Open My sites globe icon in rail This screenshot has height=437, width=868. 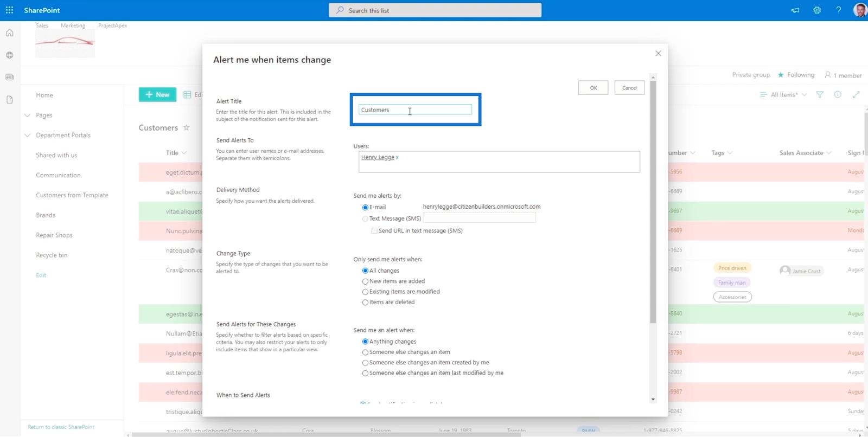click(x=9, y=55)
